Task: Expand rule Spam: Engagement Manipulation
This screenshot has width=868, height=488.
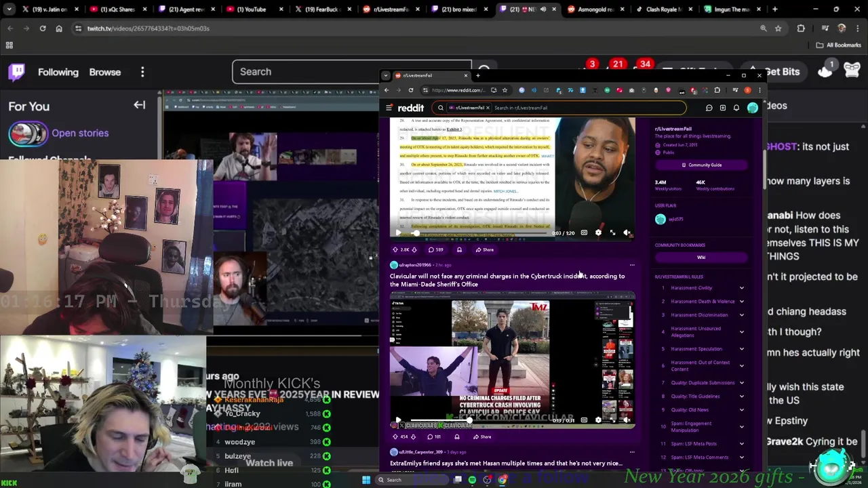Action: click(x=741, y=427)
